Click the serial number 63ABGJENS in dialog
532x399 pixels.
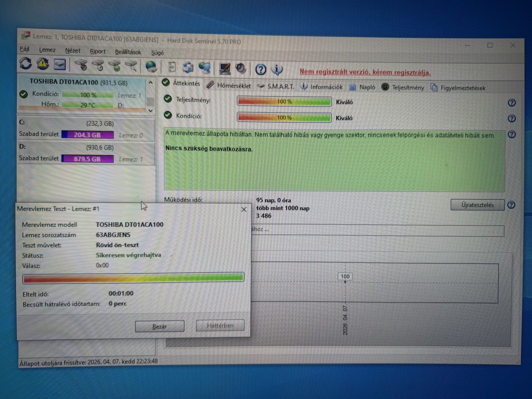point(113,235)
